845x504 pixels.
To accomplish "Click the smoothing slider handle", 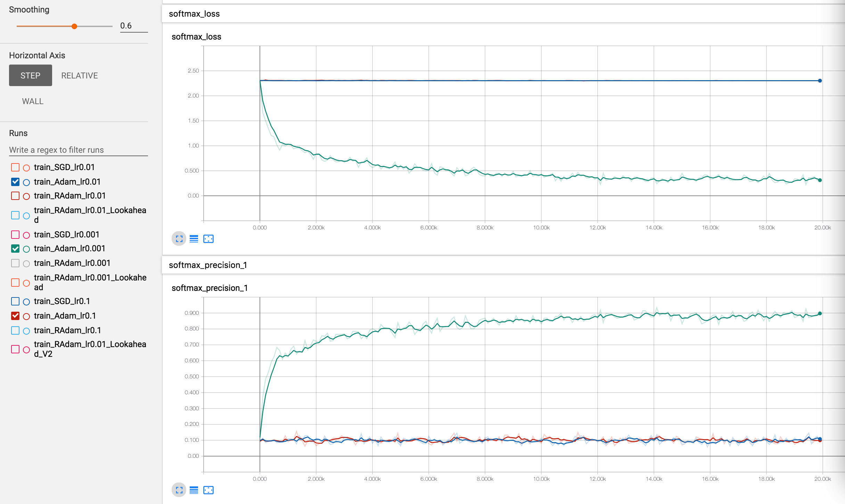I will 74,26.
